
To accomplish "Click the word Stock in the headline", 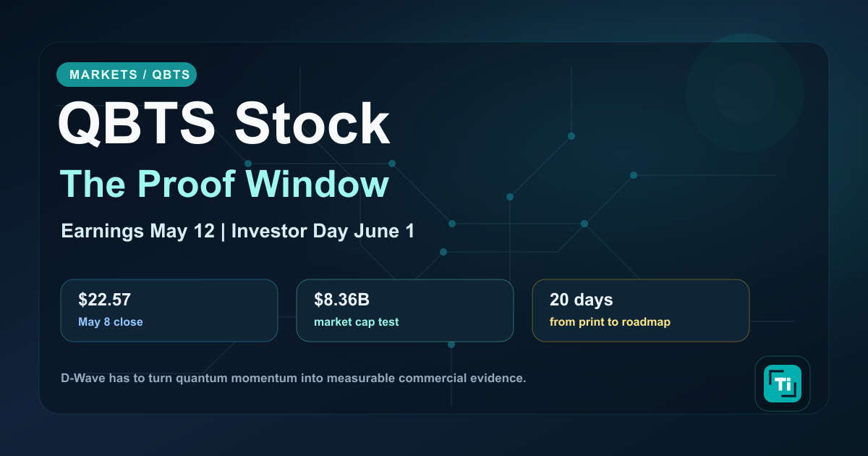I will (312, 125).
